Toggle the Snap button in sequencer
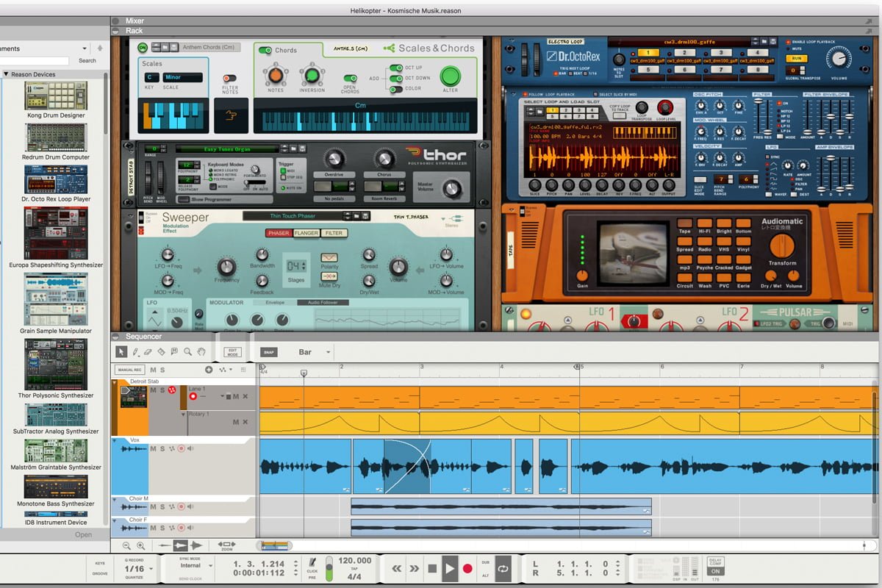The image size is (882, 588). pos(268,352)
